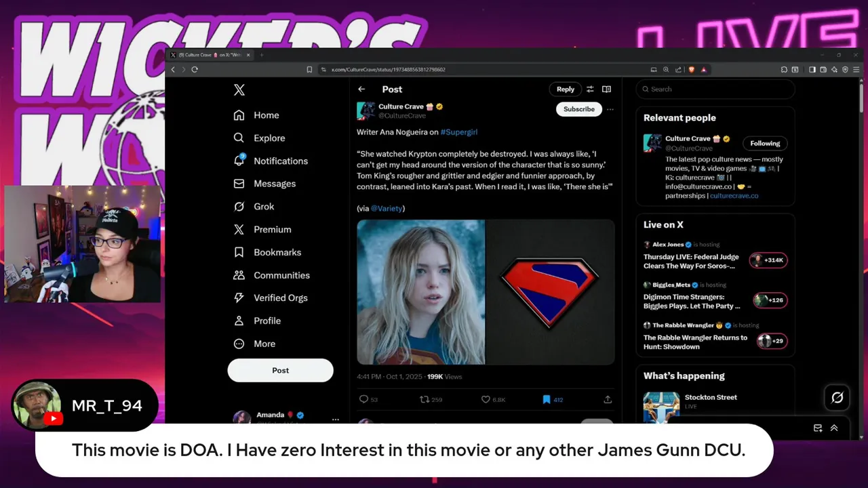
Task: Expand the Messages drawer with double chevron
Action: click(834, 428)
